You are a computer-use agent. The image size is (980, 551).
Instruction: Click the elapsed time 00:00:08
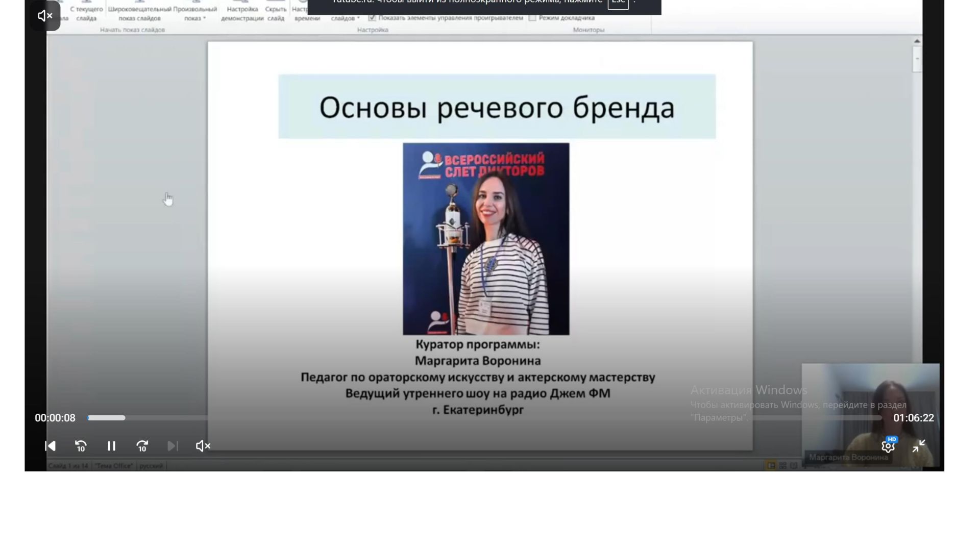tap(55, 418)
